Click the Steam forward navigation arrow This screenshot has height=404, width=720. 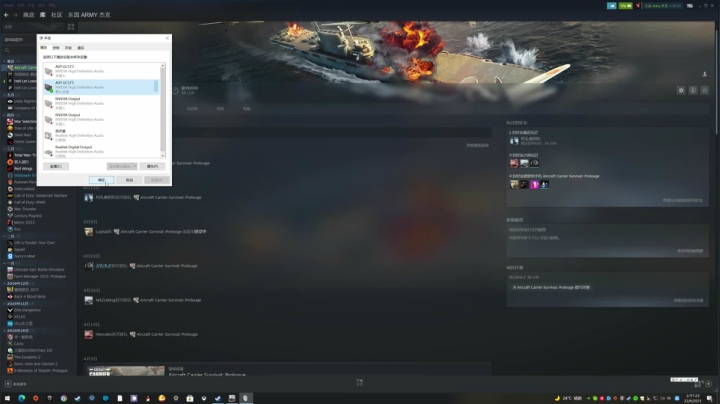(x=15, y=15)
